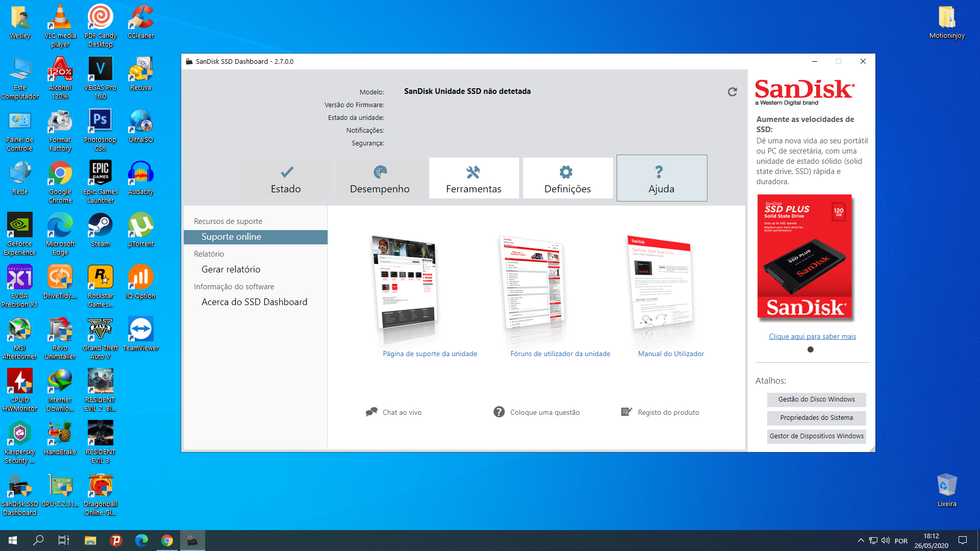
Task: Open taskbar search
Action: click(x=38, y=540)
